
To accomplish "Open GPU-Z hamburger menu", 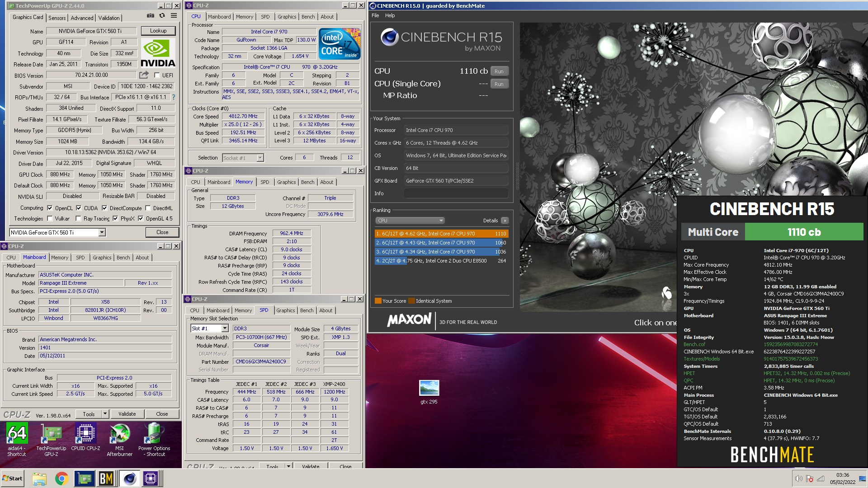I will tap(174, 16).
